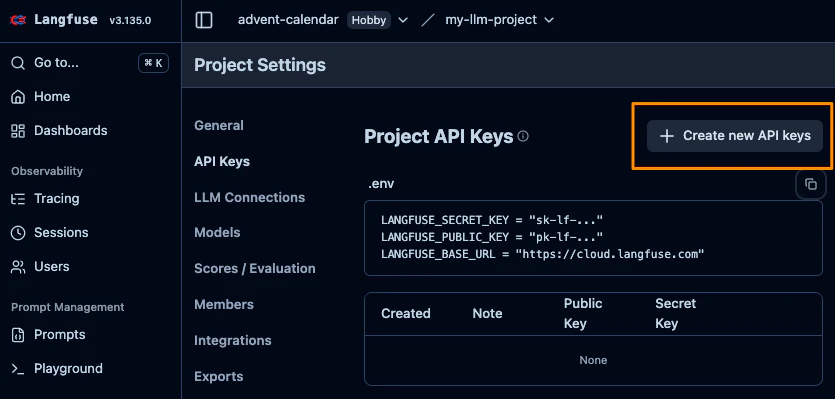Click the Playground terminal icon
This screenshot has width=835, height=399.
[18, 369]
